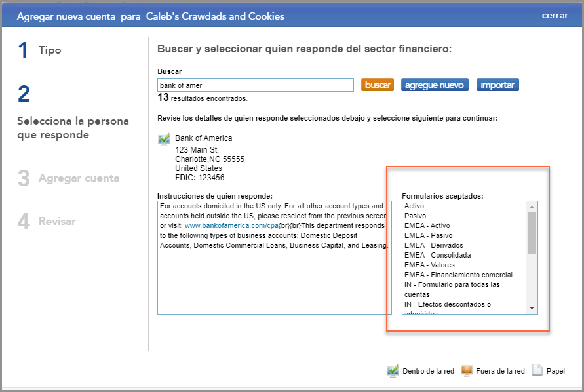This screenshot has height=392, width=584.
Task: Click the down arrow on the forms list scrollbar
Action: [532, 308]
